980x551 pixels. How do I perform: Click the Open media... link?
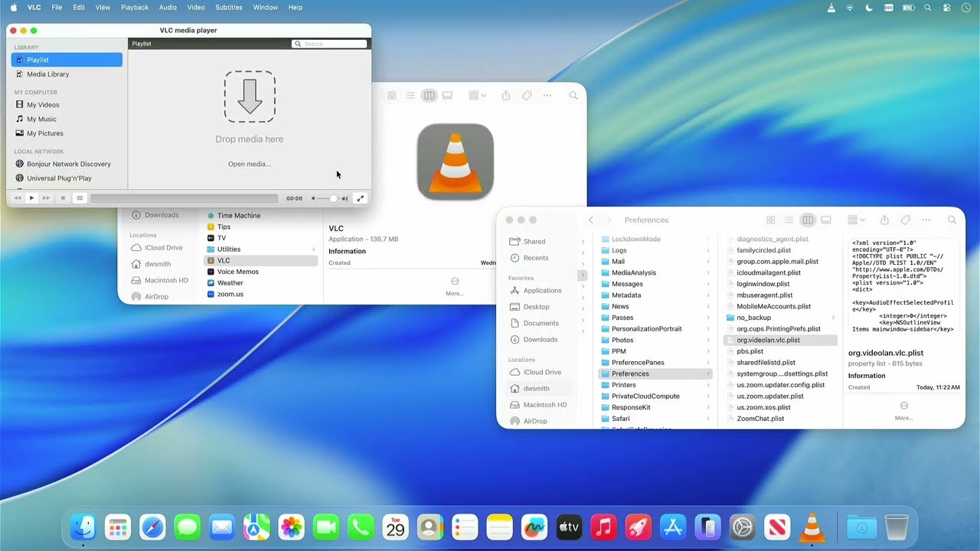coord(250,164)
